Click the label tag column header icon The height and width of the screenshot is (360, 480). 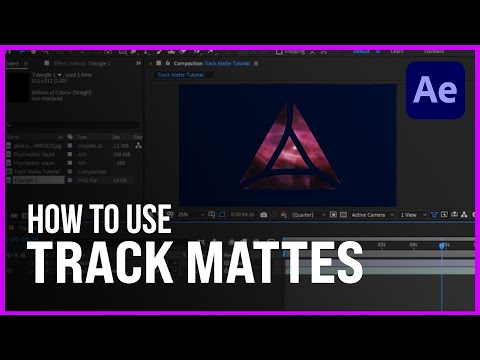coord(70,137)
